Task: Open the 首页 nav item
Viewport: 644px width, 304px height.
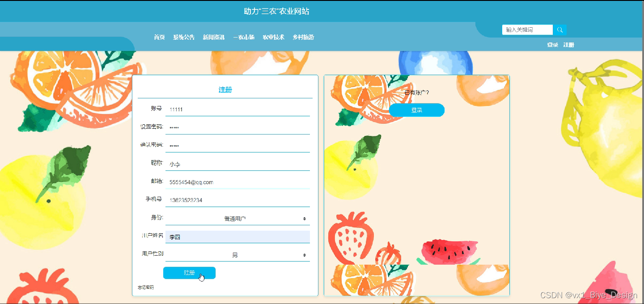Action: click(159, 37)
